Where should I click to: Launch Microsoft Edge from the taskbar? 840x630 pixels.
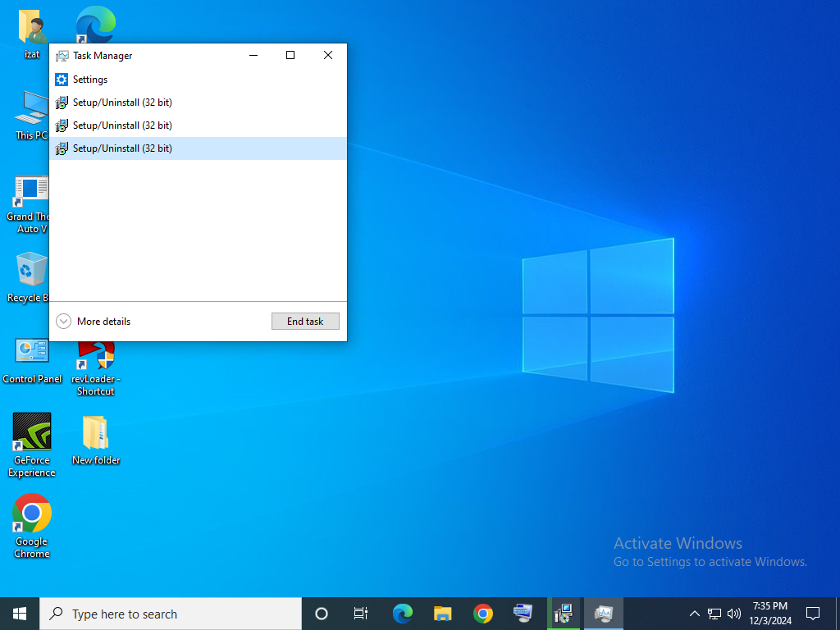[403, 614]
